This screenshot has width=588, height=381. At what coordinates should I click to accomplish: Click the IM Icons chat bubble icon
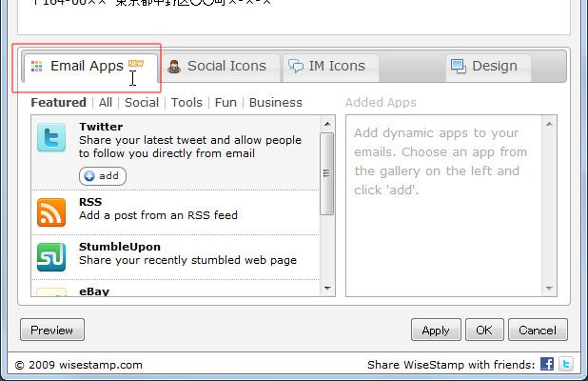[x=296, y=67]
